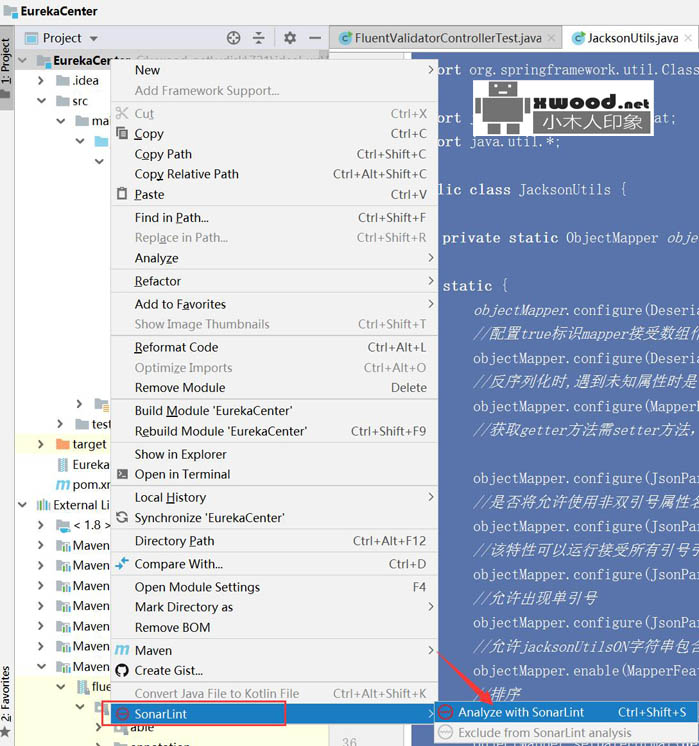Click the Maven m icon in menu

click(122, 650)
